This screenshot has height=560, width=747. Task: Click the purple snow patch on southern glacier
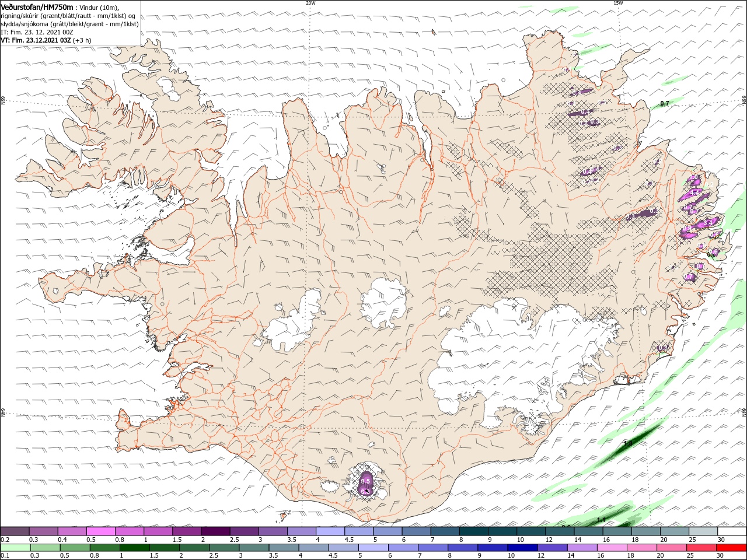pos(366,483)
